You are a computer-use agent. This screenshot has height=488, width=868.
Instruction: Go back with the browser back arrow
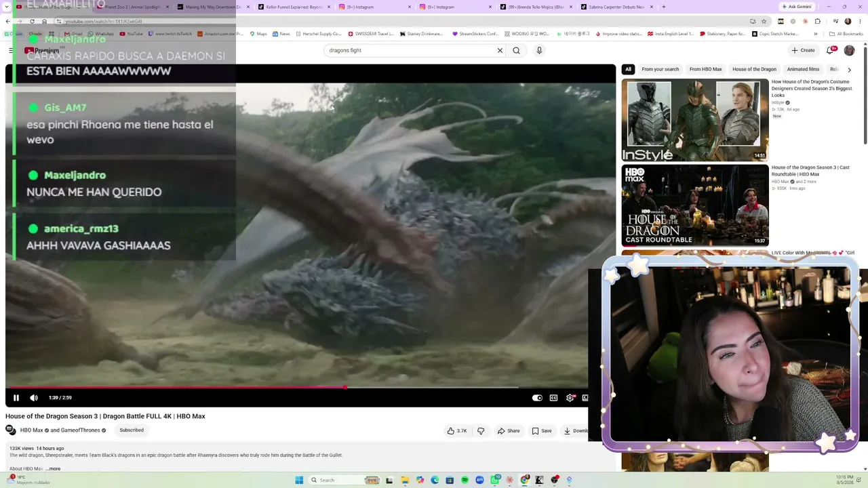[7, 21]
